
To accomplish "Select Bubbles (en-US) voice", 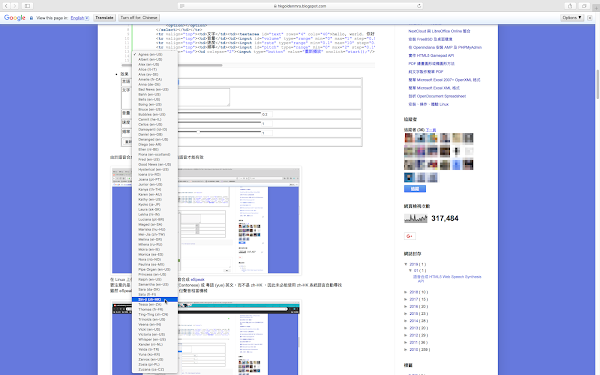I will point(155,114).
